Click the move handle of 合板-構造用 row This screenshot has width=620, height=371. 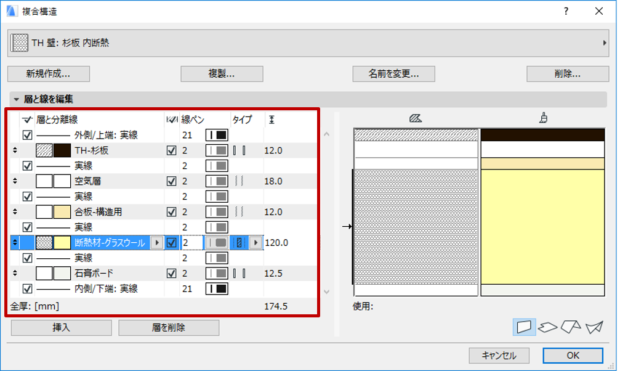(x=15, y=212)
